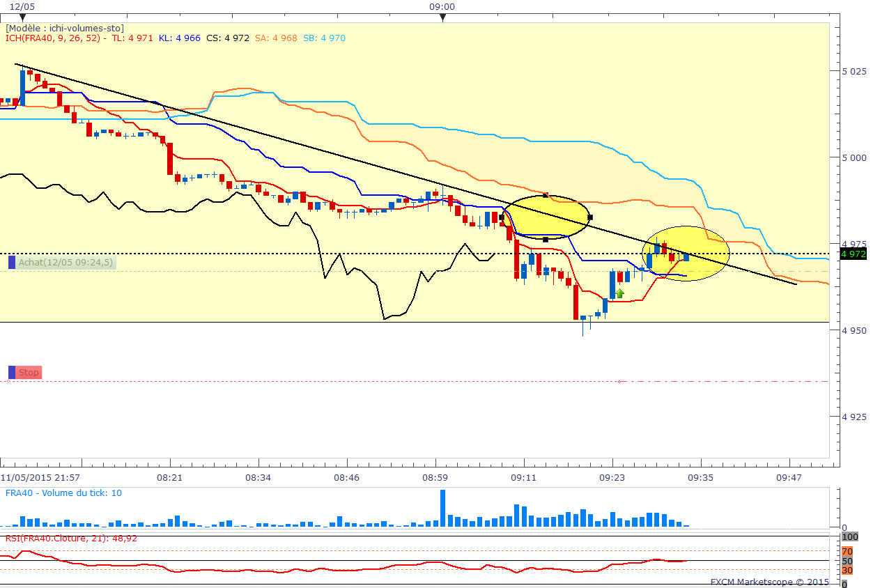This screenshot has height=588, width=880.
Task: Click the RSI(FRA40.Cloture, 21) indicator label
Action: pyautogui.click(x=71, y=538)
